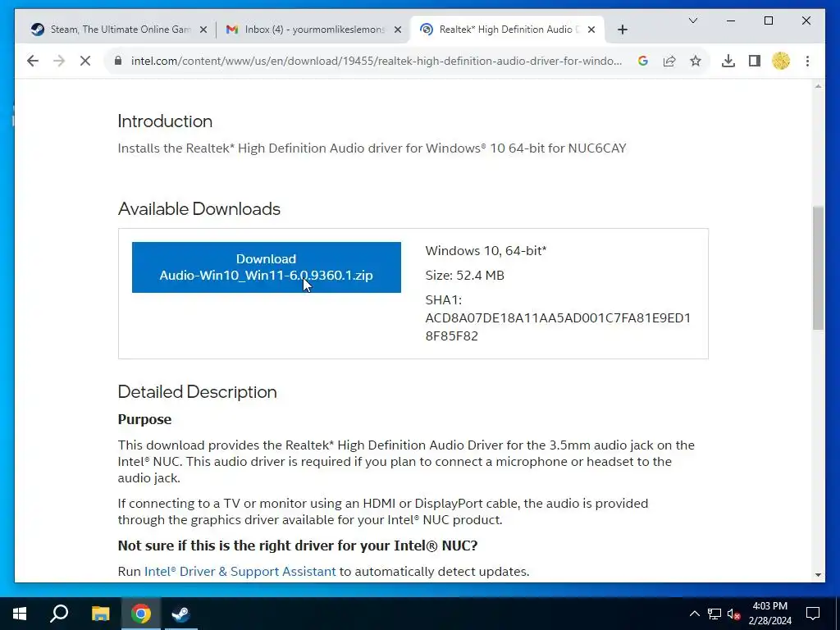This screenshot has width=840, height=630.
Task: View site information via the lock icon
Action: click(x=118, y=61)
